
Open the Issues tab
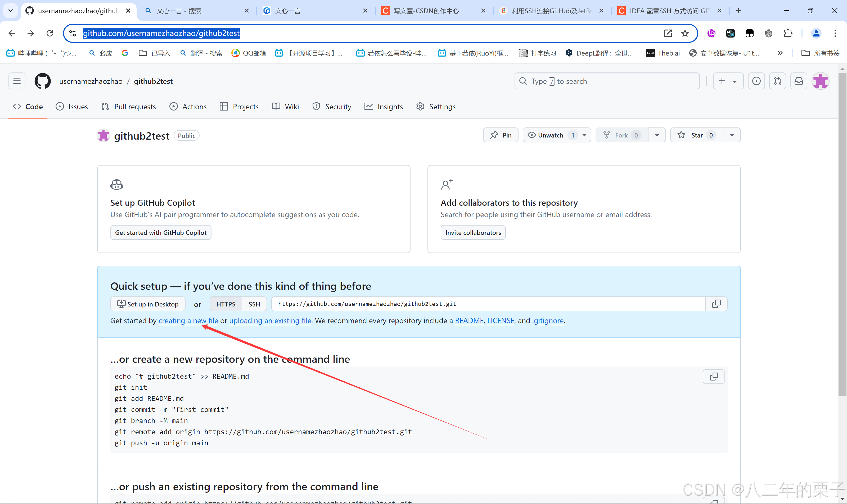coord(72,107)
